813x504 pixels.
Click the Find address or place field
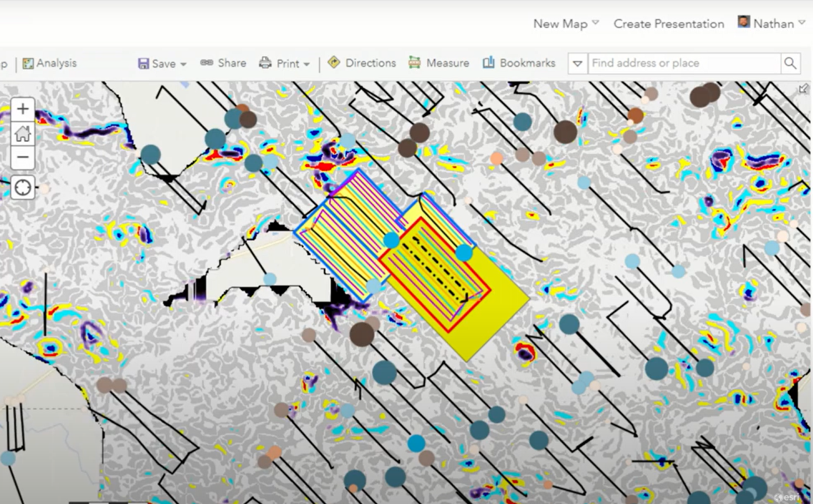tap(683, 64)
